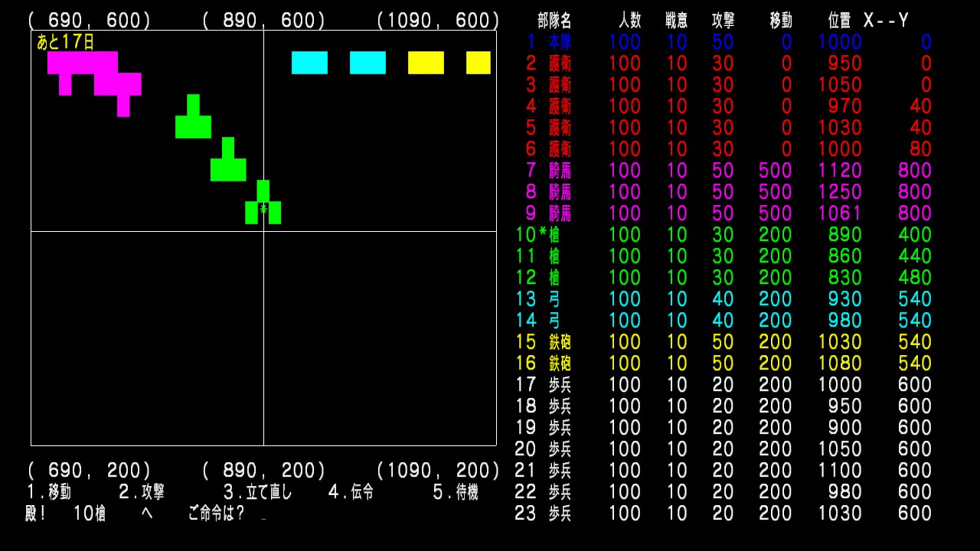Click the cyan 弓 unit 14 block on map

[x=367, y=63]
